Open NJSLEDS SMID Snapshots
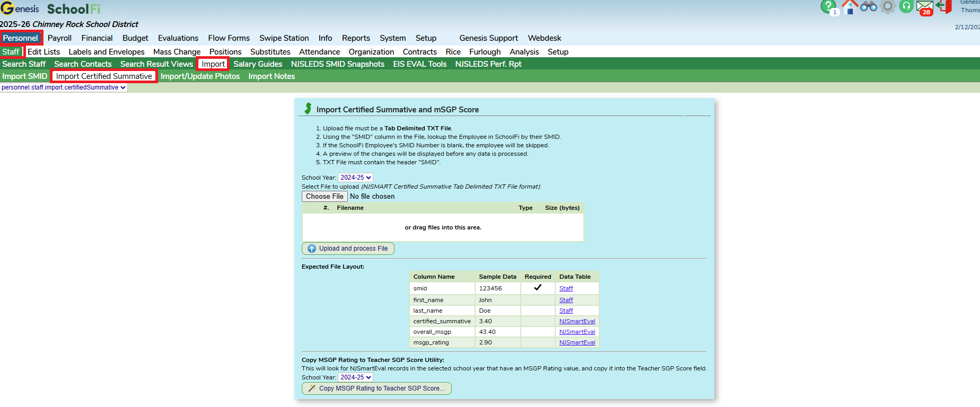This screenshot has height=407, width=980. click(338, 64)
